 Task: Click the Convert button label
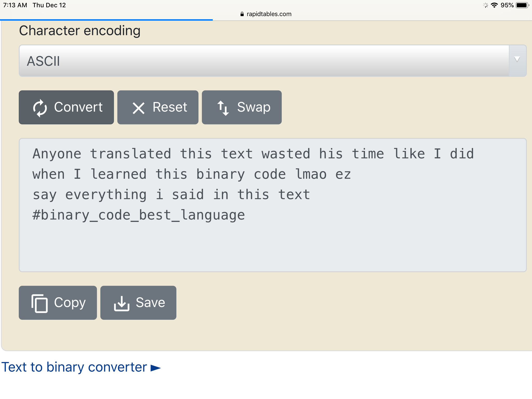(x=78, y=107)
